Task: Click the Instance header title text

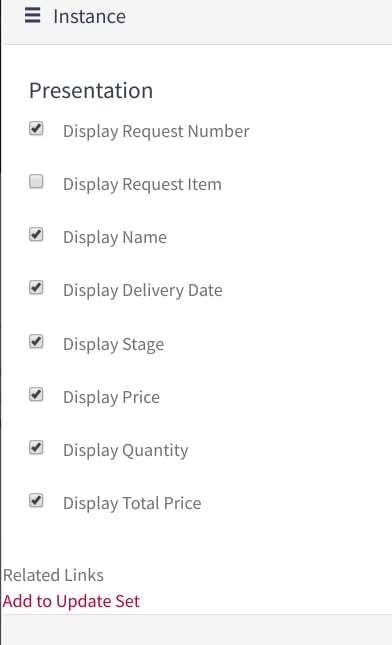Action: 90,17
